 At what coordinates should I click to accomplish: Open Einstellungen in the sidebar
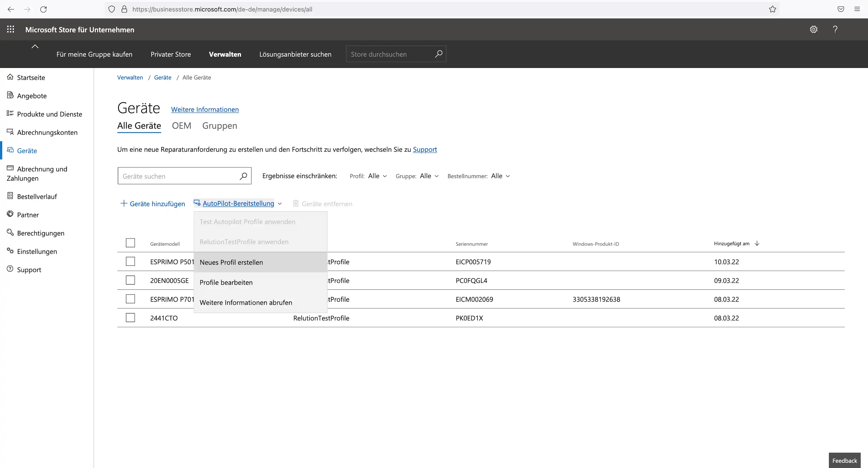click(32, 251)
